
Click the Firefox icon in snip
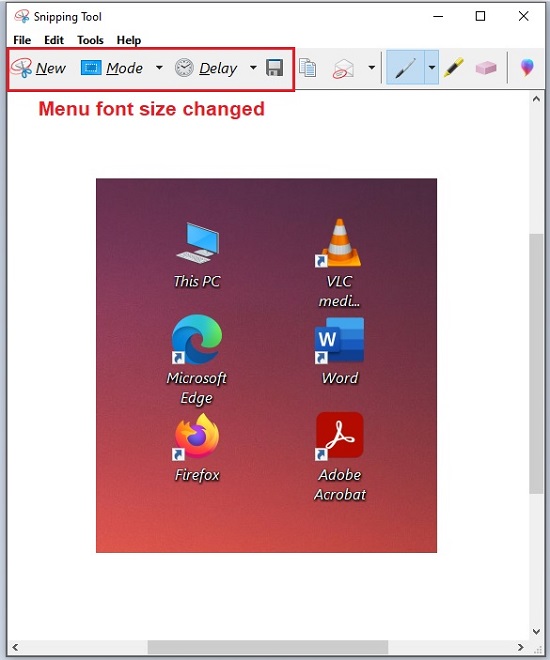pos(197,436)
